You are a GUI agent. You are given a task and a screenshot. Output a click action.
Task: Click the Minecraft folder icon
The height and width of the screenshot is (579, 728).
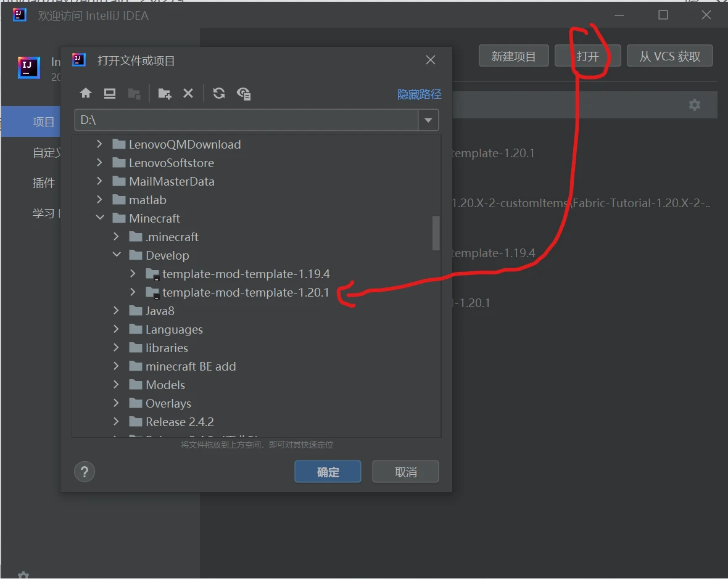point(119,218)
